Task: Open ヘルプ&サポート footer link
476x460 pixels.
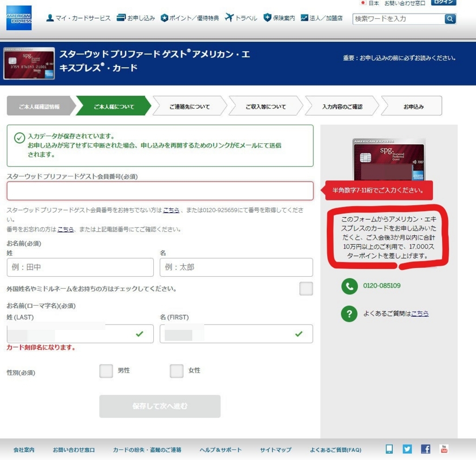Action: click(x=221, y=450)
